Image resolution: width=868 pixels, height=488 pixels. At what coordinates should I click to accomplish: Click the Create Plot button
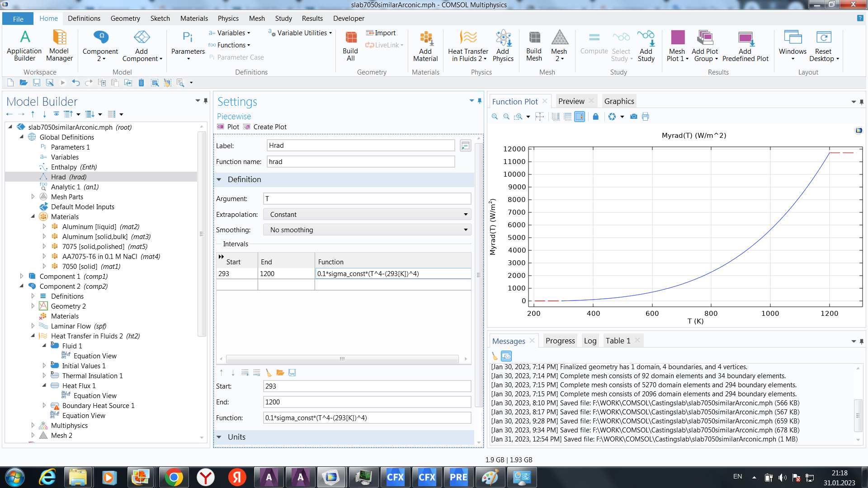(265, 127)
